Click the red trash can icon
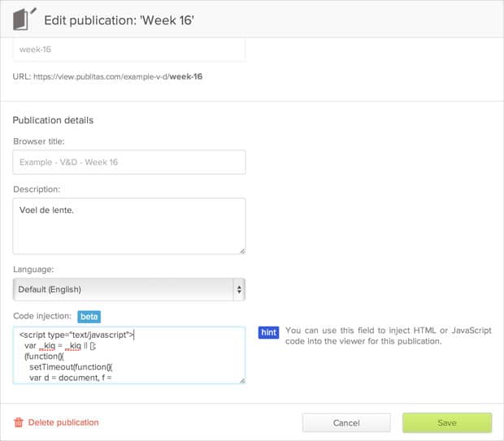Image resolution: width=504 pixels, height=441 pixels. tap(19, 422)
